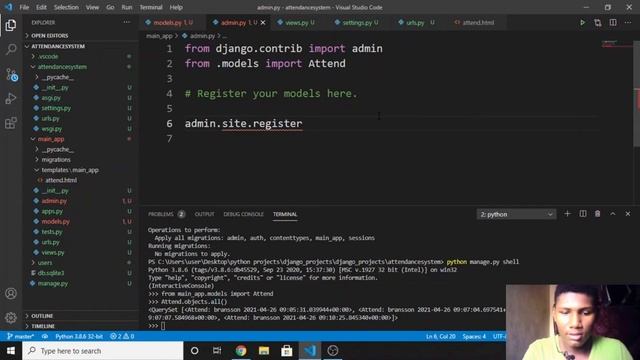Image resolution: width=640 pixels, height=360 pixels.
Task: Open the Source Control view
Action: (11, 74)
